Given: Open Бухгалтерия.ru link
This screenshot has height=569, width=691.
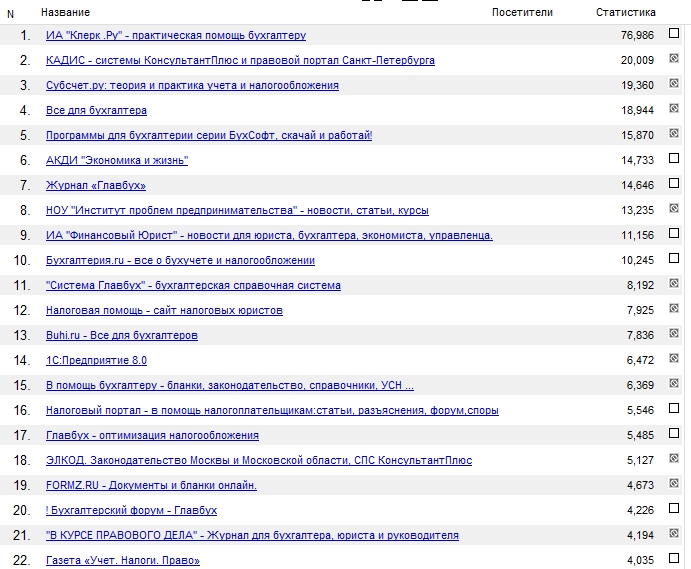Looking at the screenshot, I should click(180, 260).
